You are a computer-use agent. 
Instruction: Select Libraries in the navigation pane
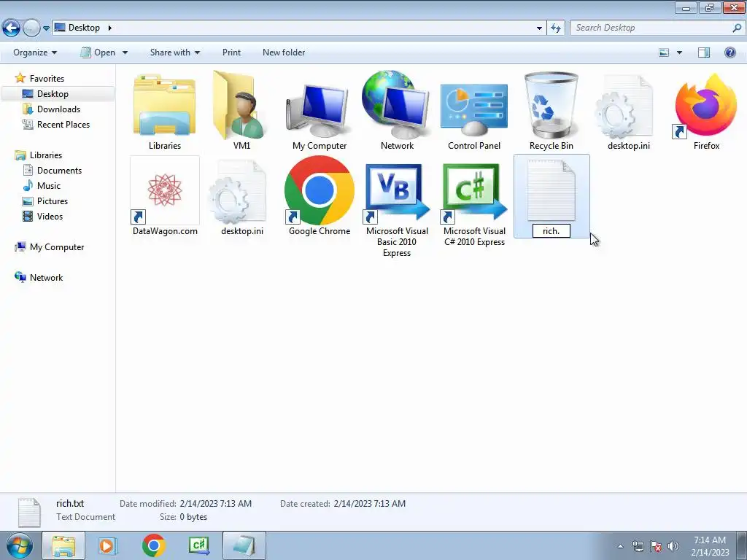(46, 155)
